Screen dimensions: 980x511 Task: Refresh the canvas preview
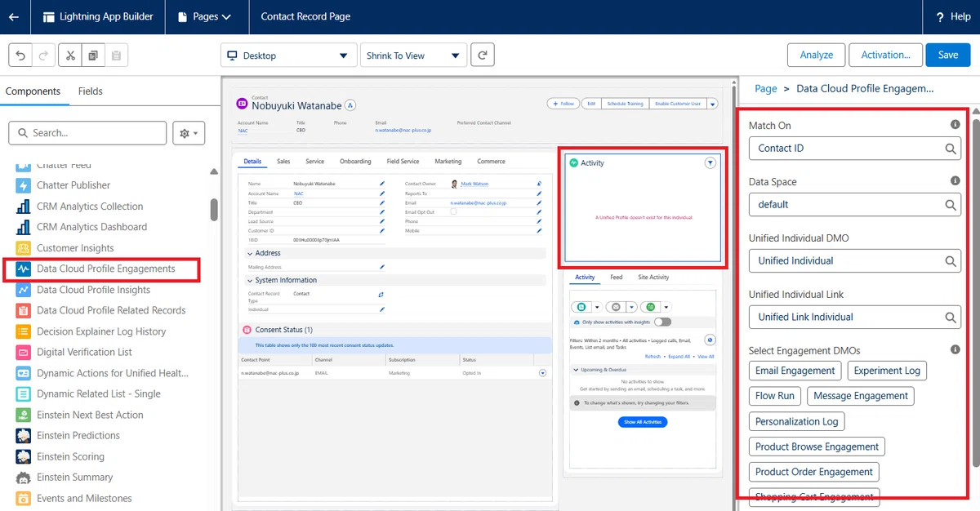483,56
